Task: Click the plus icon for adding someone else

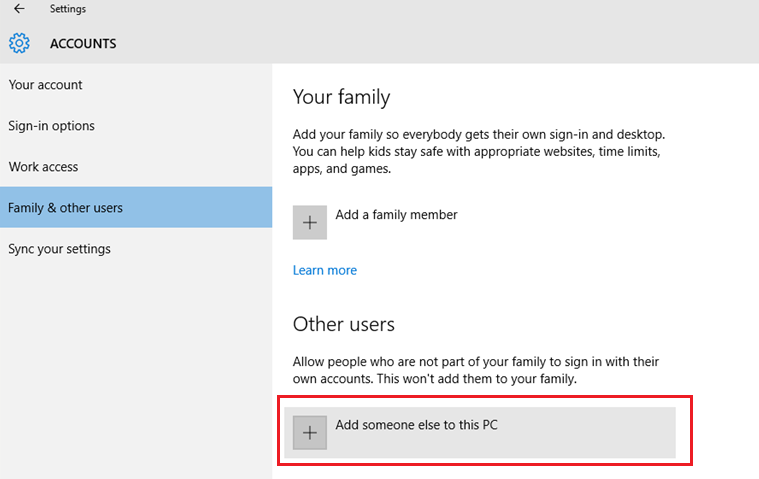Action: click(310, 433)
